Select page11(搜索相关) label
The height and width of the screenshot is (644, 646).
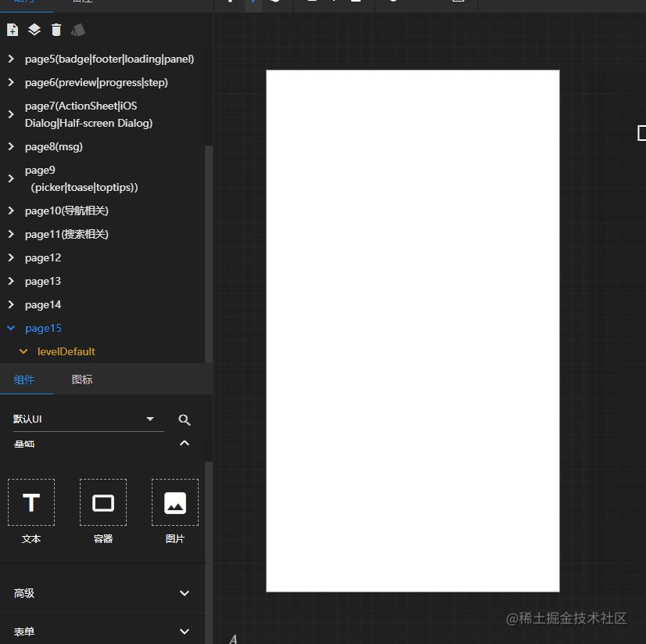tap(66, 234)
